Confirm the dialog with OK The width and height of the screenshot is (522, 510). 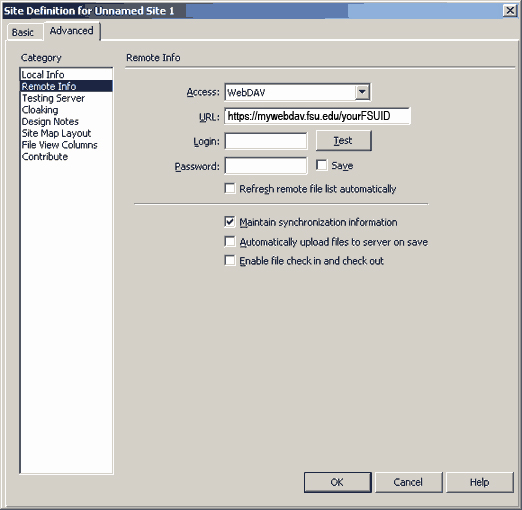[x=337, y=482]
